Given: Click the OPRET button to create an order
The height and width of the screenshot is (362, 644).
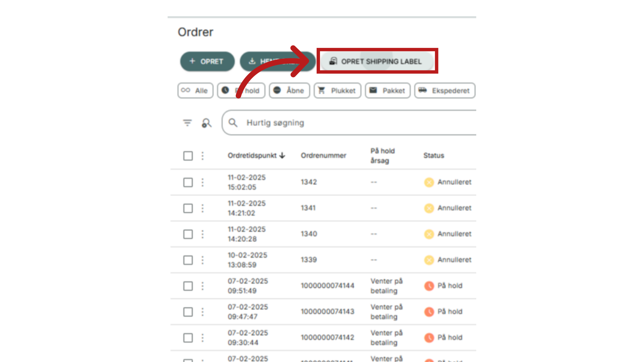Looking at the screenshot, I should 207,61.
